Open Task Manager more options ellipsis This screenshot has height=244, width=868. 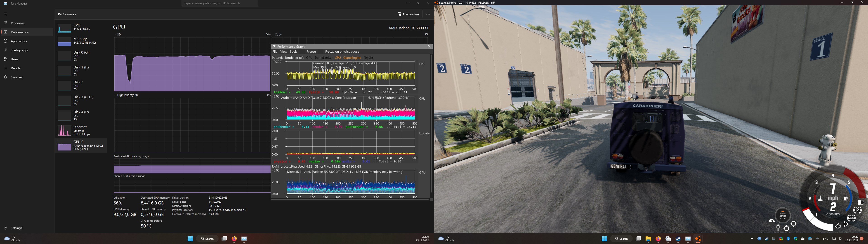coord(428,14)
